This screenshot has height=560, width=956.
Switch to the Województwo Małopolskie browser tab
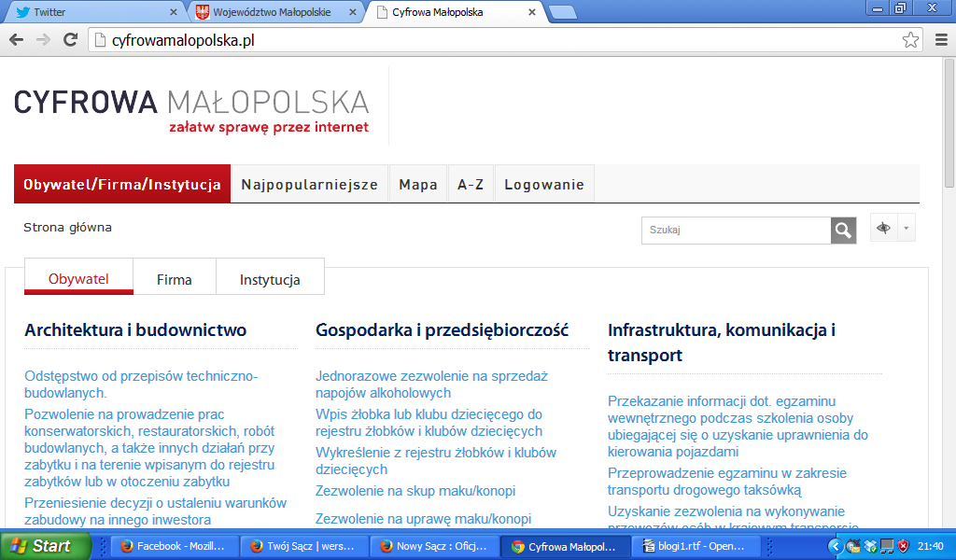pos(275,12)
